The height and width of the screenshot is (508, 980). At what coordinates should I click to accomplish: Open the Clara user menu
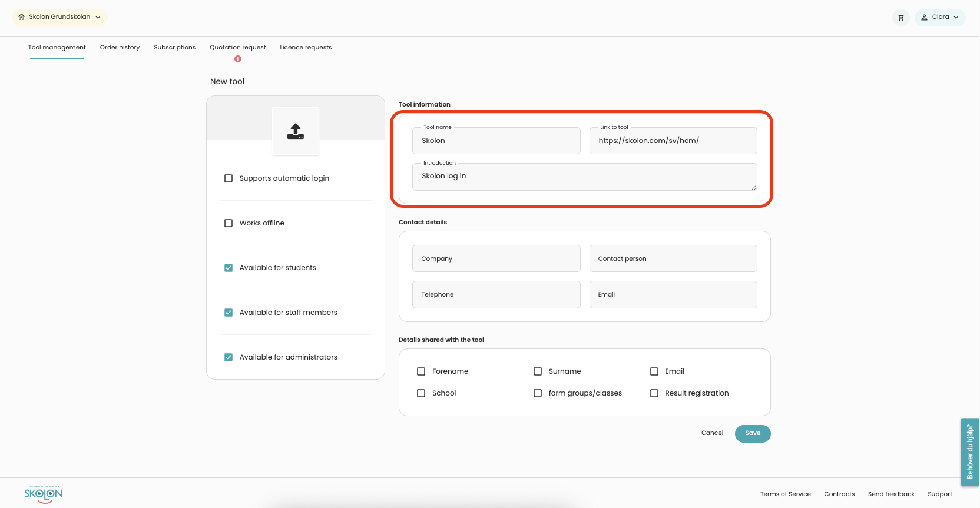pos(940,17)
